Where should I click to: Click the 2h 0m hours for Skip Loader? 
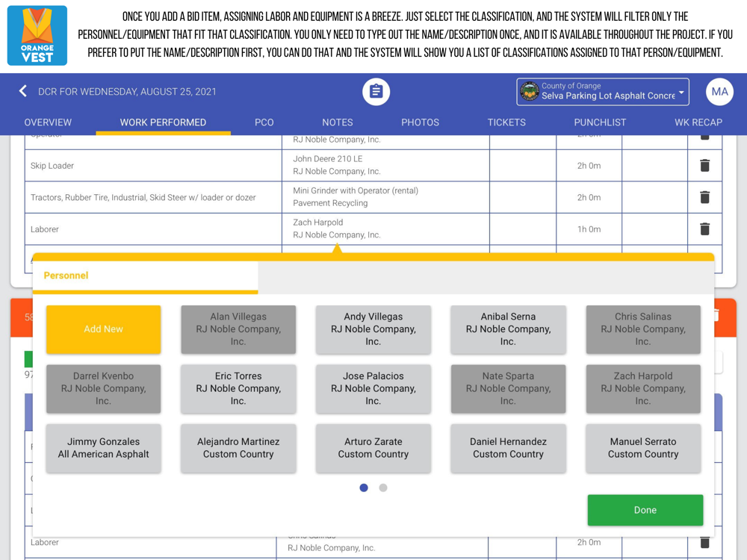pos(589,166)
